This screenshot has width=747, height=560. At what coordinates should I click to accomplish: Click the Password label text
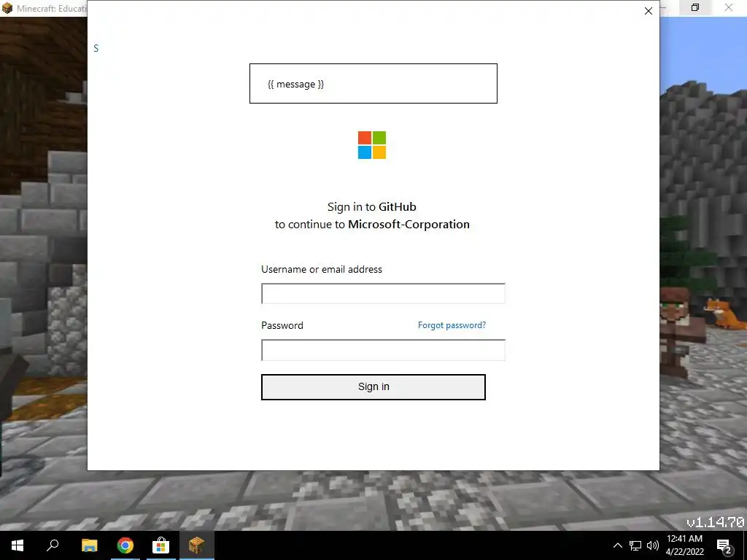point(282,325)
